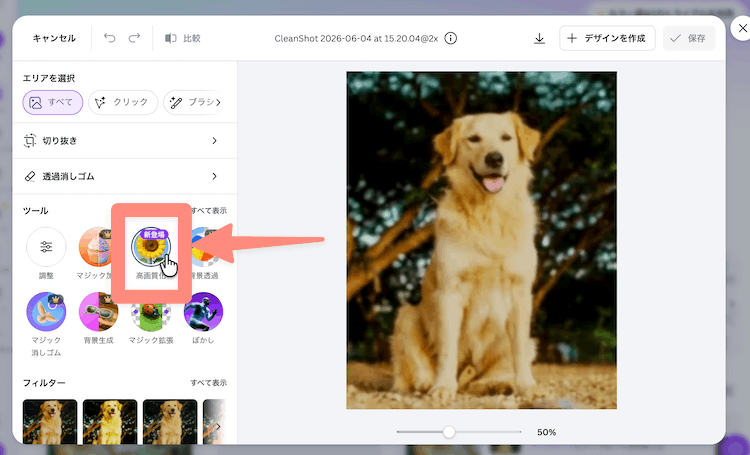750x455 pixels.
Task: Click the CleanShot file name title
Action: [356, 38]
